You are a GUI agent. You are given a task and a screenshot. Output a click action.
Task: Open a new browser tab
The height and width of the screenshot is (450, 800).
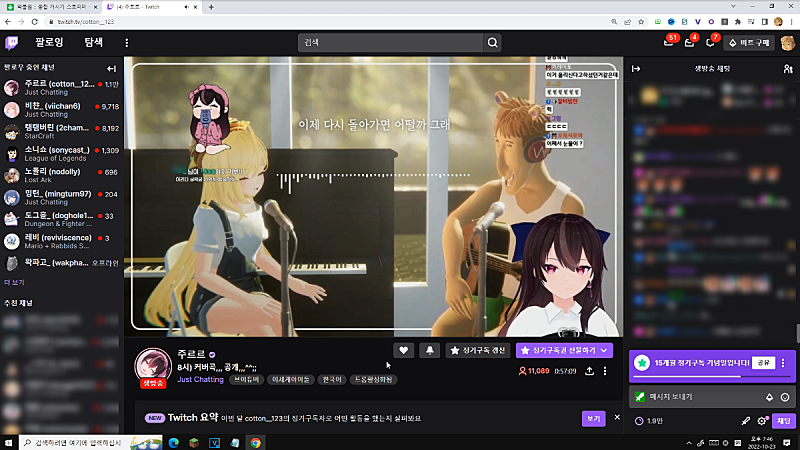click(211, 7)
